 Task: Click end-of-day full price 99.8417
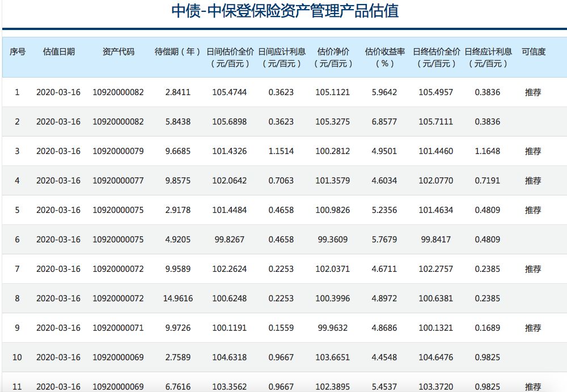coord(435,240)
